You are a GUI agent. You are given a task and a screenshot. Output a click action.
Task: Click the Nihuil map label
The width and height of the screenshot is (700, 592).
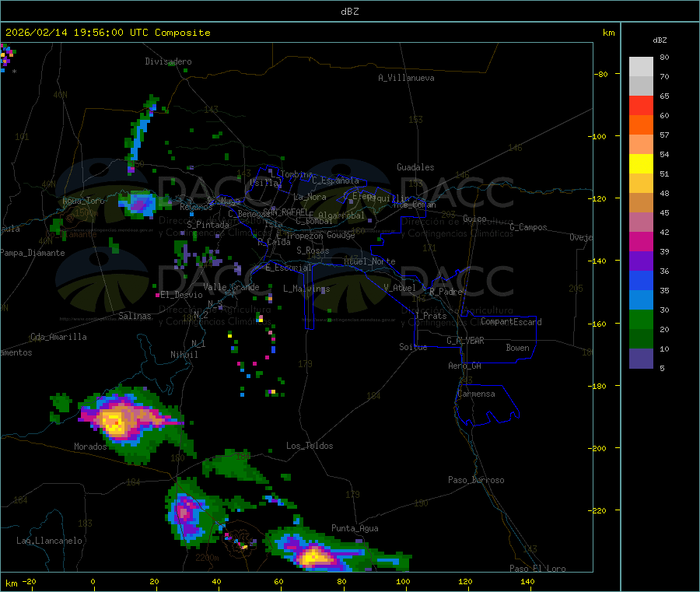click(x=184, y=355)
